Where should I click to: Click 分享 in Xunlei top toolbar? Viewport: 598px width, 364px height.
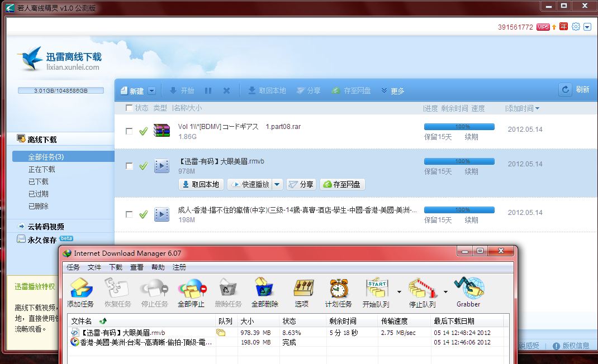coord(309,90)
